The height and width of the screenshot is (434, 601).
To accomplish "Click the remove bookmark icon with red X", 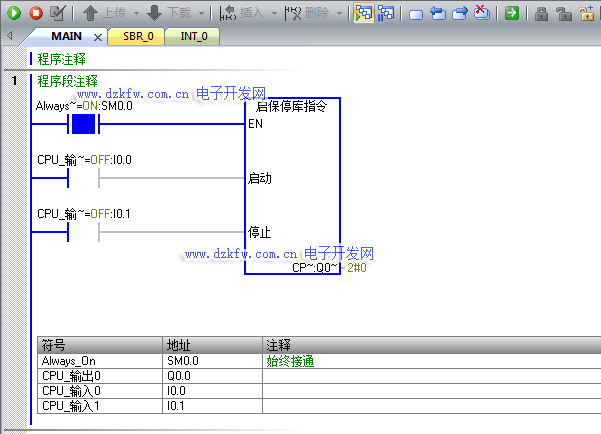I will [x=482, y=13].
